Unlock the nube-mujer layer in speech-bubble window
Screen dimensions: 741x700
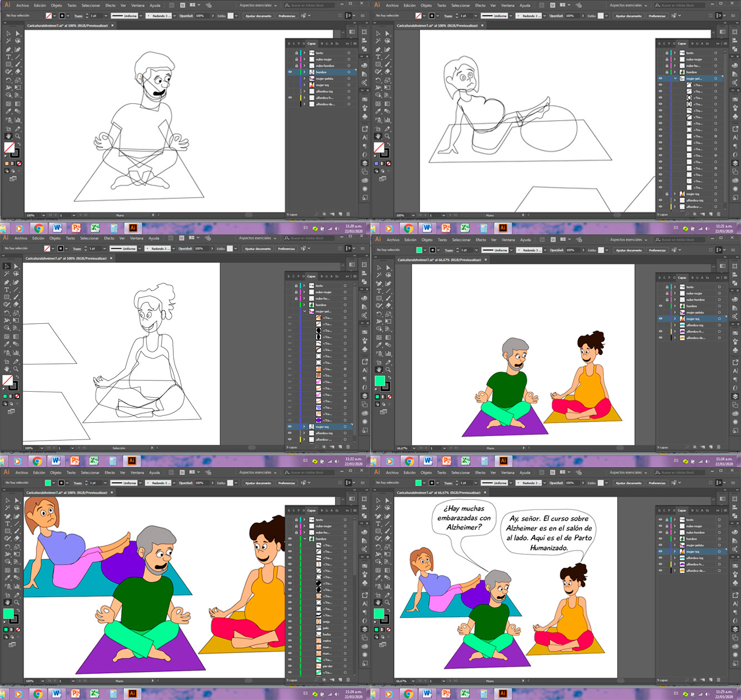point(667,526)
